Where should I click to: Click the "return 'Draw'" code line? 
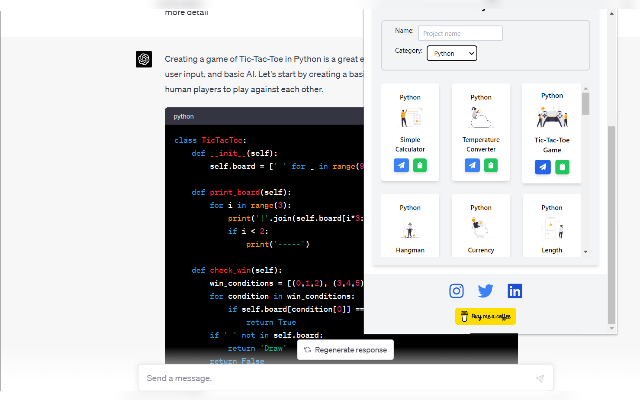point(257,348)
